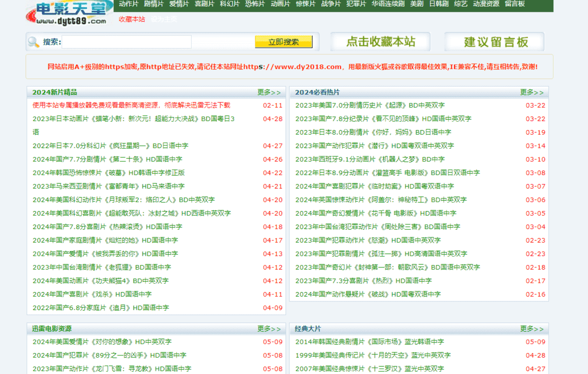This screenshot has width=588, height=374.
Task: Open the 科幻片 category
Action: coord(230,4)
